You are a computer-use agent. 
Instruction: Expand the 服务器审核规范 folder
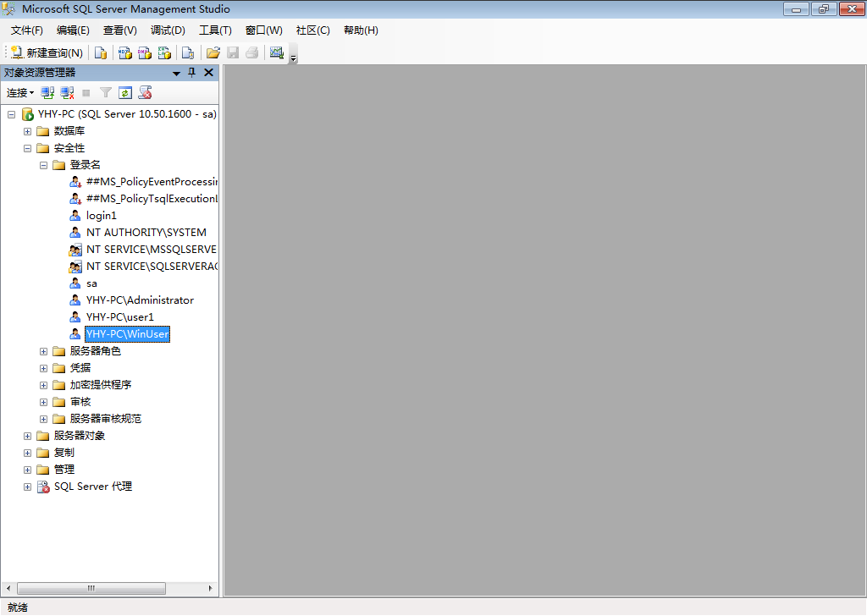[x=43, y=419]
